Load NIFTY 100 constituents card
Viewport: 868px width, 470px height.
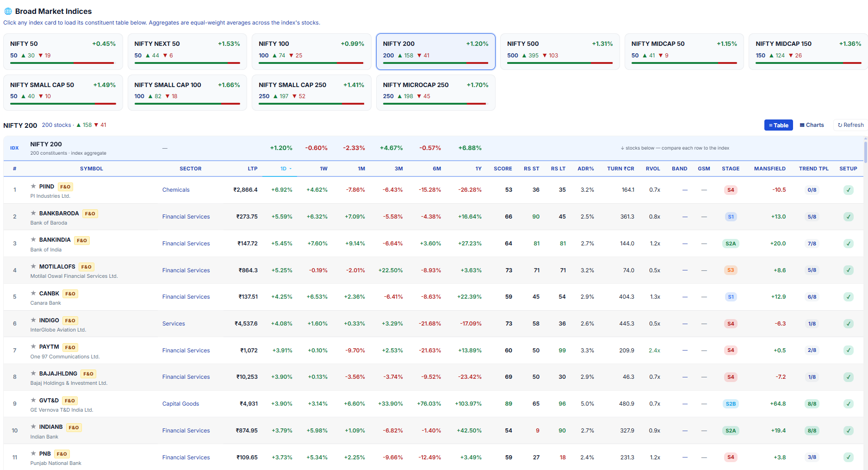coord(311,51)
